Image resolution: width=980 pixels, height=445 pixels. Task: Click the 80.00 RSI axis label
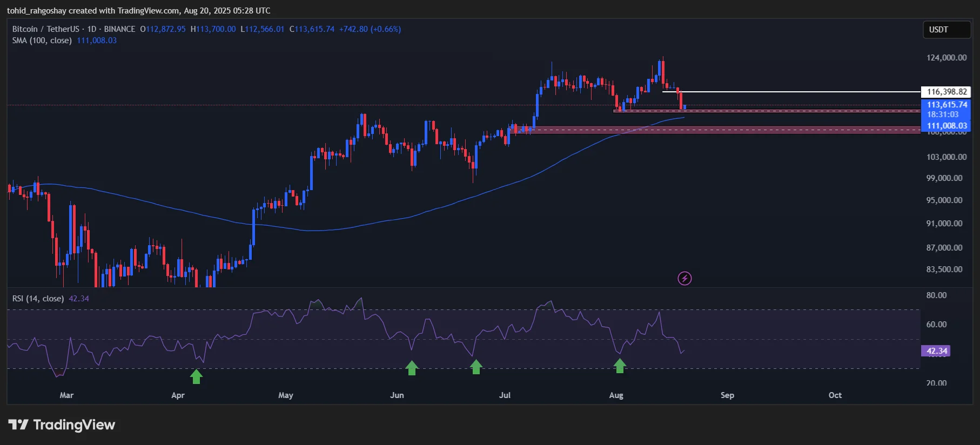[x=936, y=295]
